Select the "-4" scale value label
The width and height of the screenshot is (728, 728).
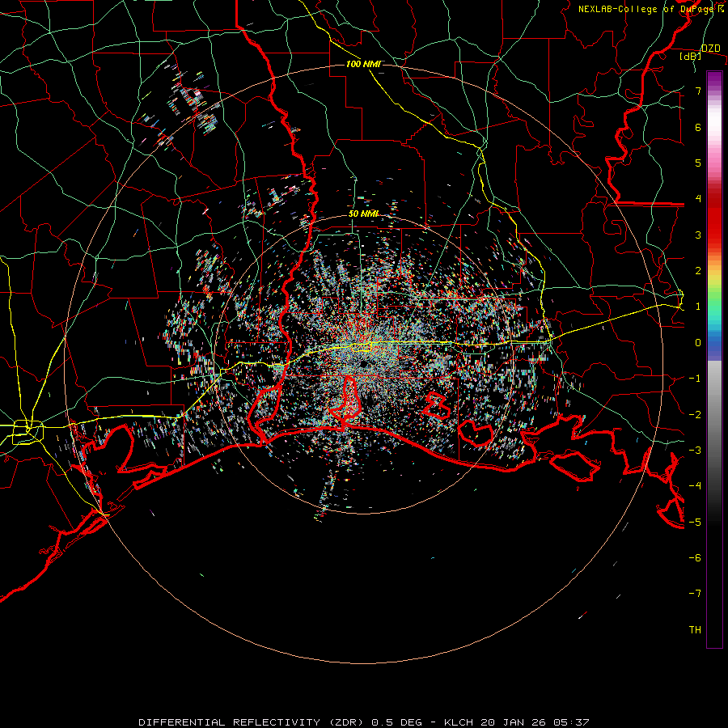point(695,485)
